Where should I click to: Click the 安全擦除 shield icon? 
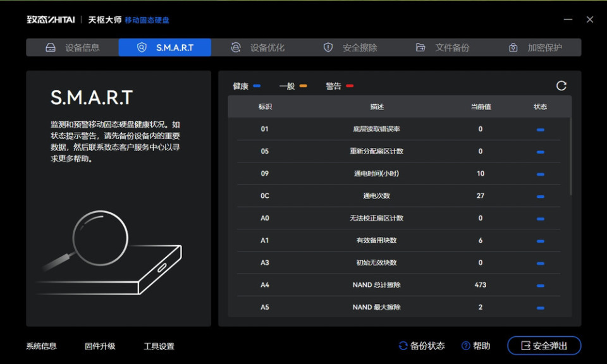coord(328,47)
